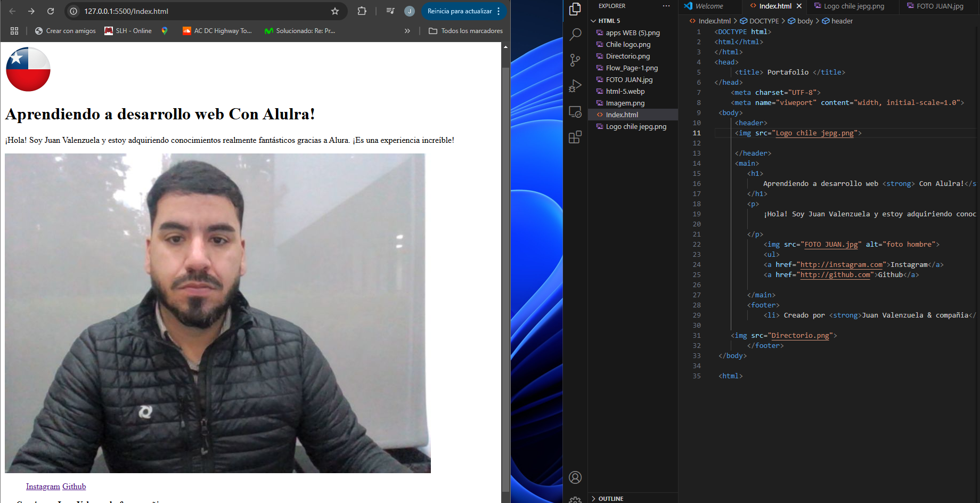The height and width of the screenshot is (503, 980).
Task: Collapse the HTML 5 folder in Explorer
Action: (633, 21)
